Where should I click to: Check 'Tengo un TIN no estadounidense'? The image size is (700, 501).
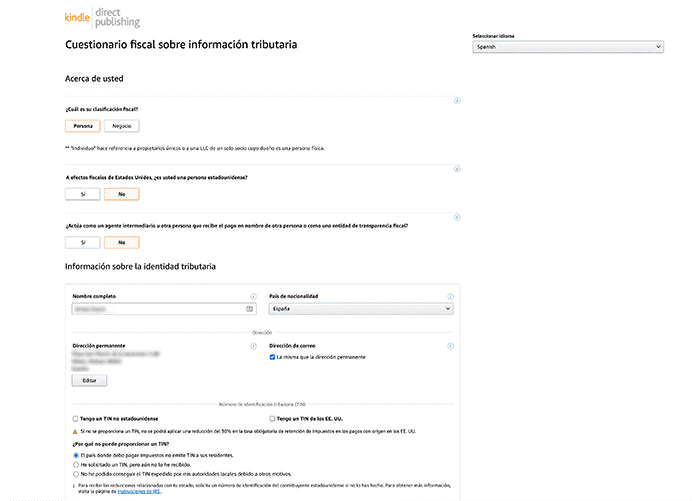pos(75,419)
